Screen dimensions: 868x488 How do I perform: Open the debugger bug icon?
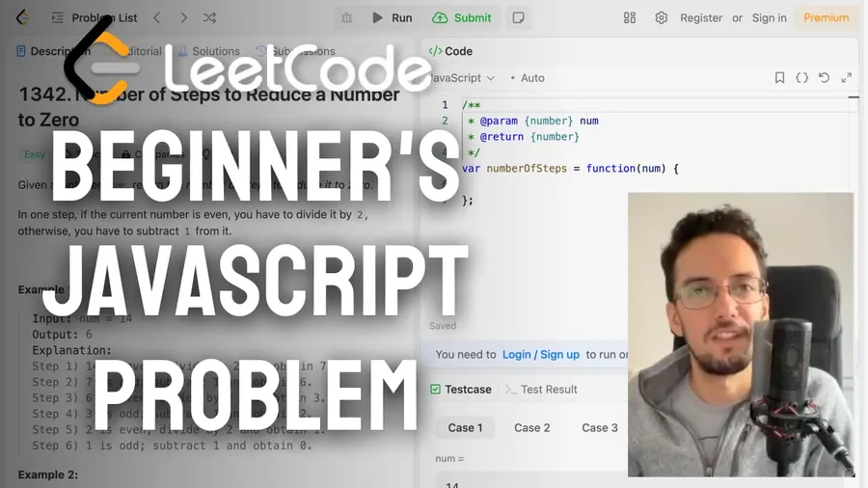(x=346, y=17)
